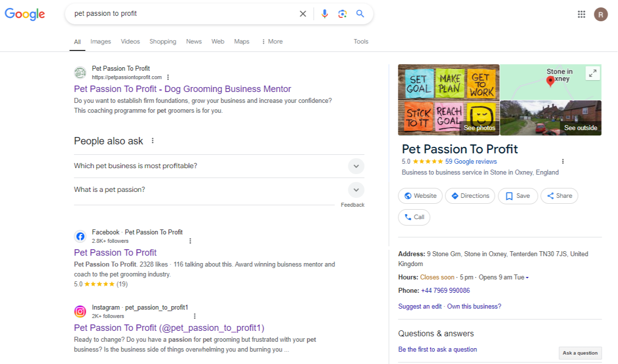Select the All results tab

click(x=77, y=42)
